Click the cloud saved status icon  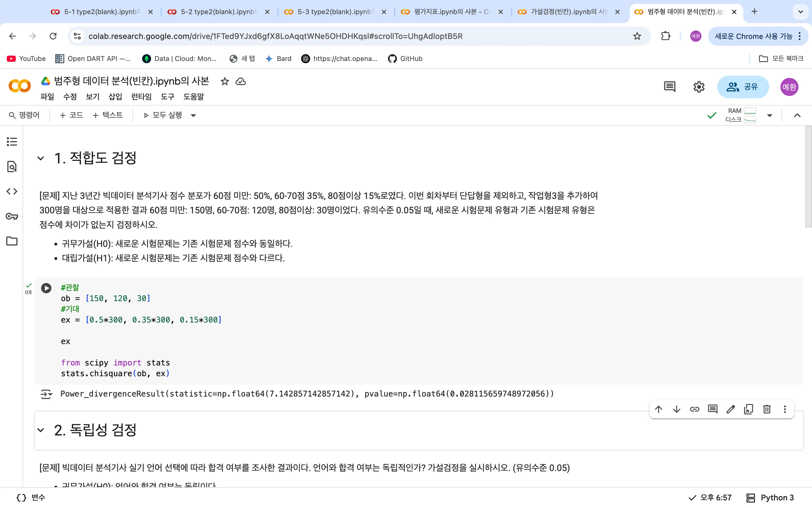point(240,81)
